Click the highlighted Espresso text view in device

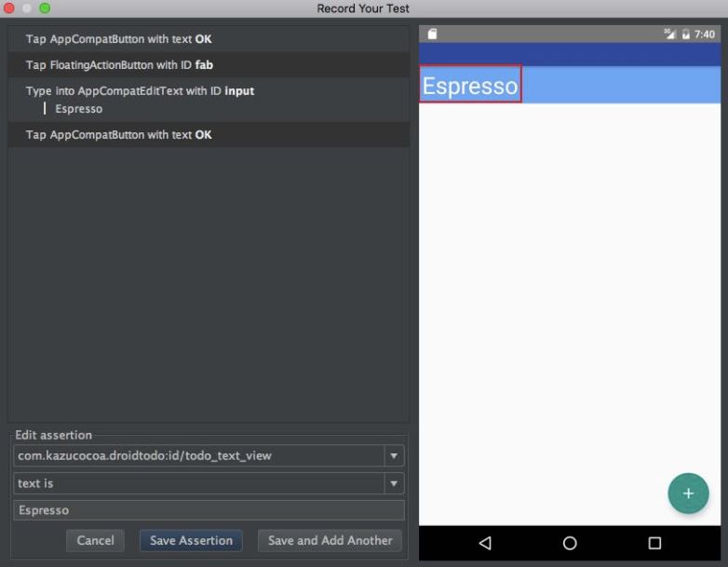470,84
